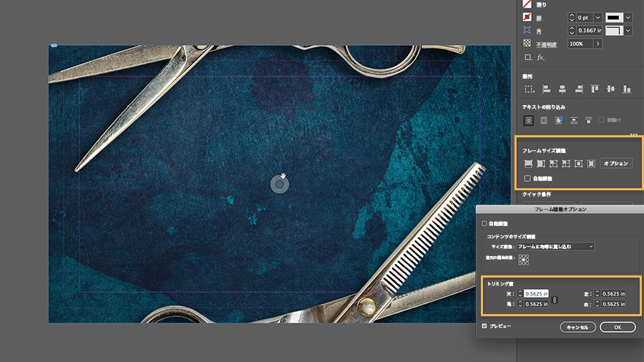Screen dimensions: 644x362
Task: Click the link badge at frame corner
Action: click(x=54, y=46)
